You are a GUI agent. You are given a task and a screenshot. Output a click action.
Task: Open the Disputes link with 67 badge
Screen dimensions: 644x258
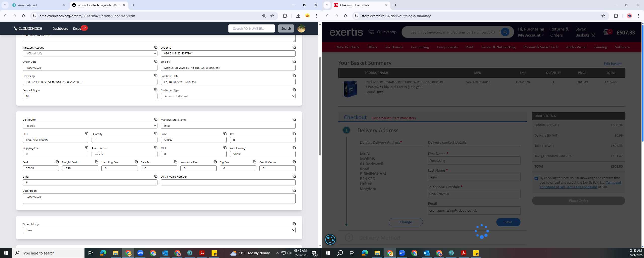pos(79,28)
